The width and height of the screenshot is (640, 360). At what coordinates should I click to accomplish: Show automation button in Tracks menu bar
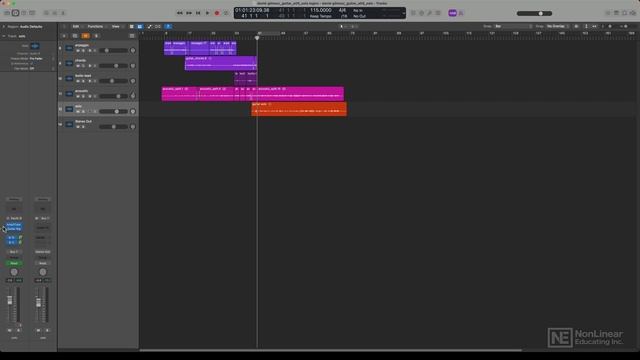pyautogui.click(x=149, y=27)
